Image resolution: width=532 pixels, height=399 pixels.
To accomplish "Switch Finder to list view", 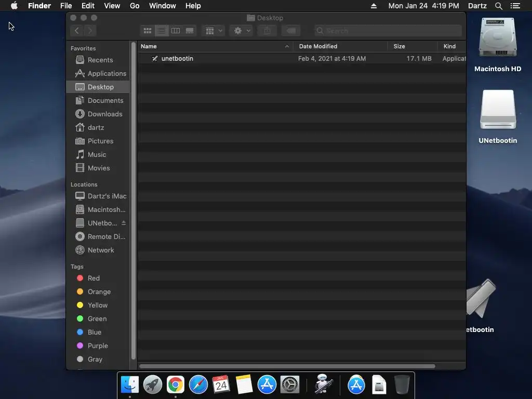I will (162, 31).
